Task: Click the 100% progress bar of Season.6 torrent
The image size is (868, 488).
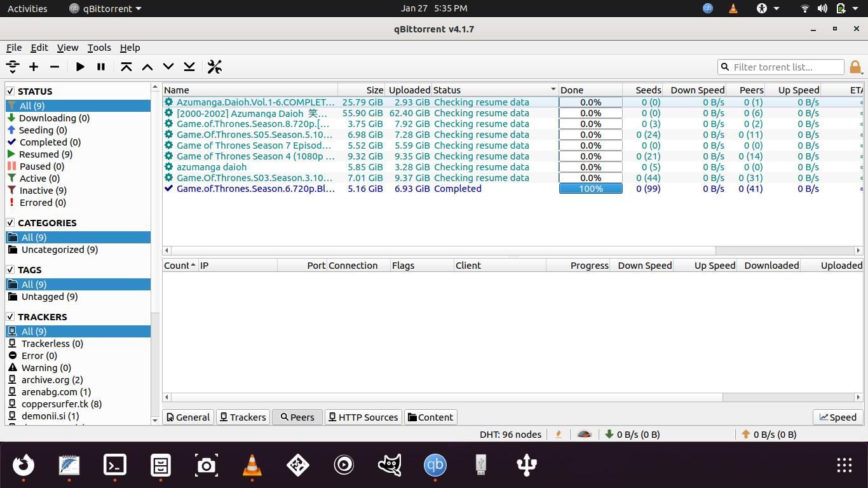Action: [x=590, y=189]
